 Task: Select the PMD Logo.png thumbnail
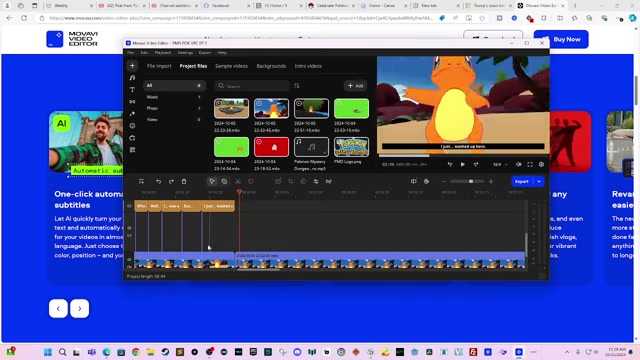pos(351,147)
